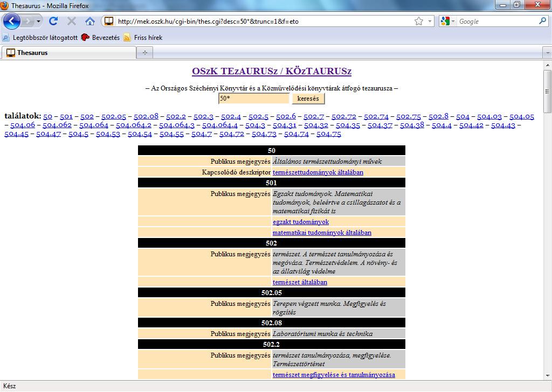
Task: Open result link 502.72
Action: click(343, 116)
